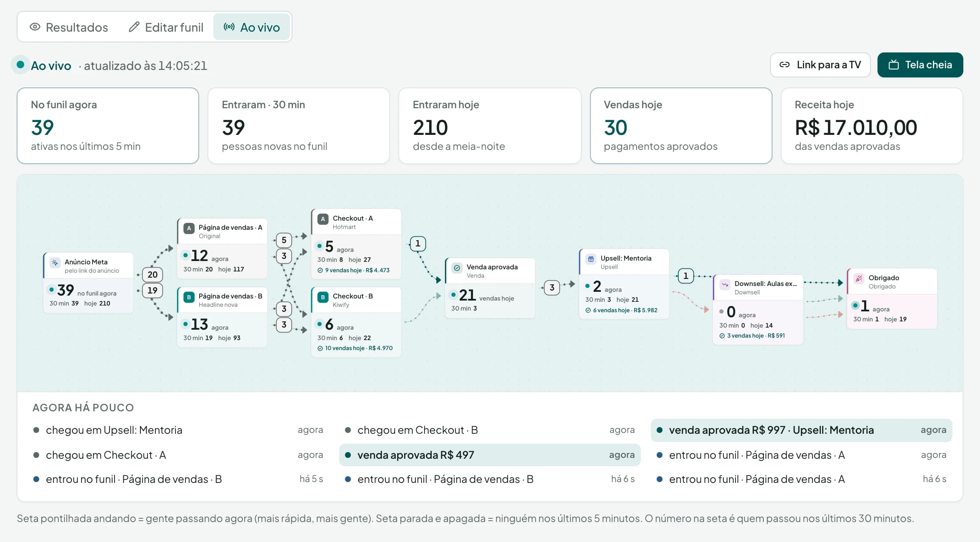
Task: Select the No funil agora card
Action: pyautogui.click(x=108, y=125)
